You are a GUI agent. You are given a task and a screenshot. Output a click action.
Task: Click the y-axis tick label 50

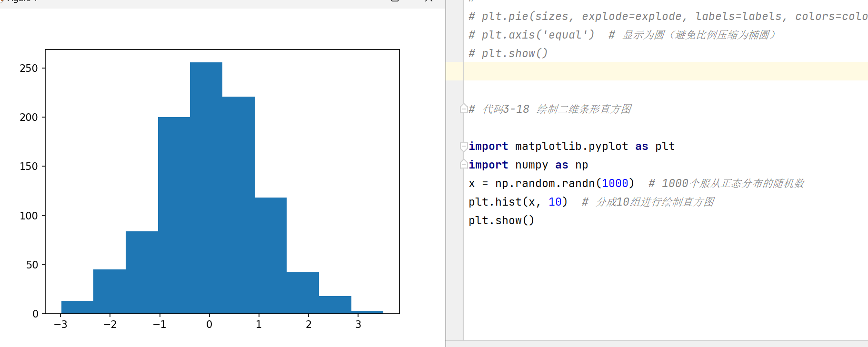(x=32, y=265)
